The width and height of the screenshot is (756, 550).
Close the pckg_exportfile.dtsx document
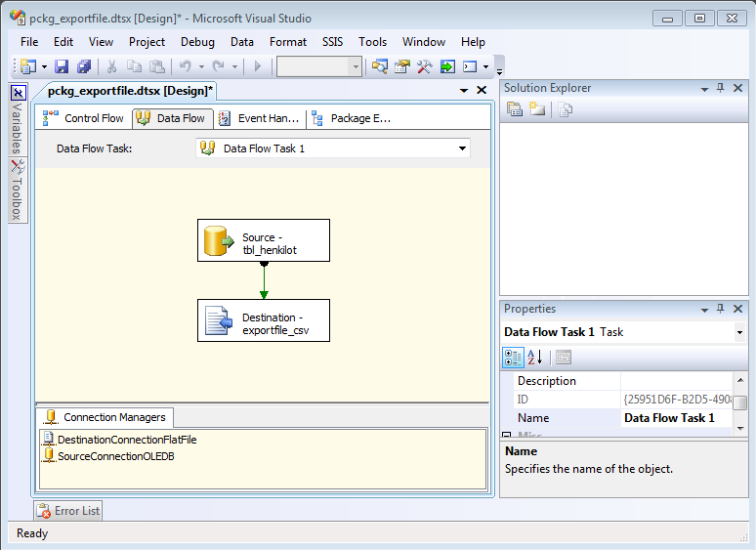point(482,90)
